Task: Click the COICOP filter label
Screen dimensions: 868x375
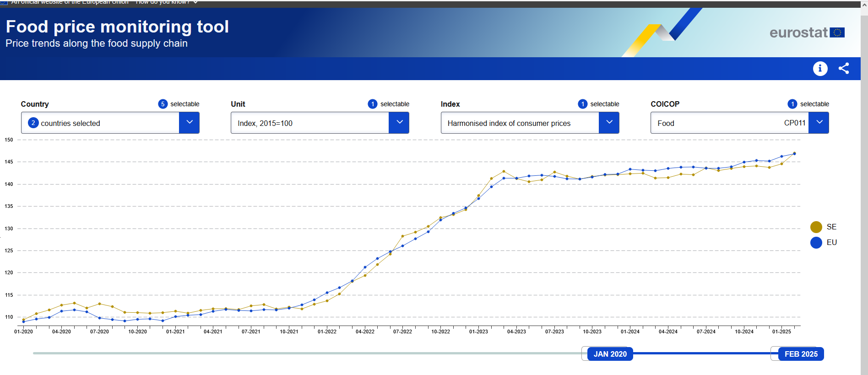Action: (x=665, y=104)
